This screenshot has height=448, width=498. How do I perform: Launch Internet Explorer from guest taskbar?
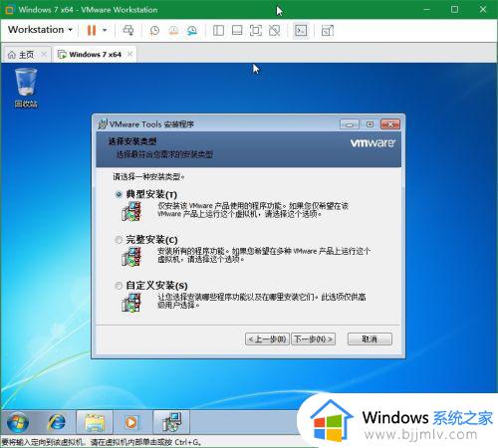click(x=57, y=422)
